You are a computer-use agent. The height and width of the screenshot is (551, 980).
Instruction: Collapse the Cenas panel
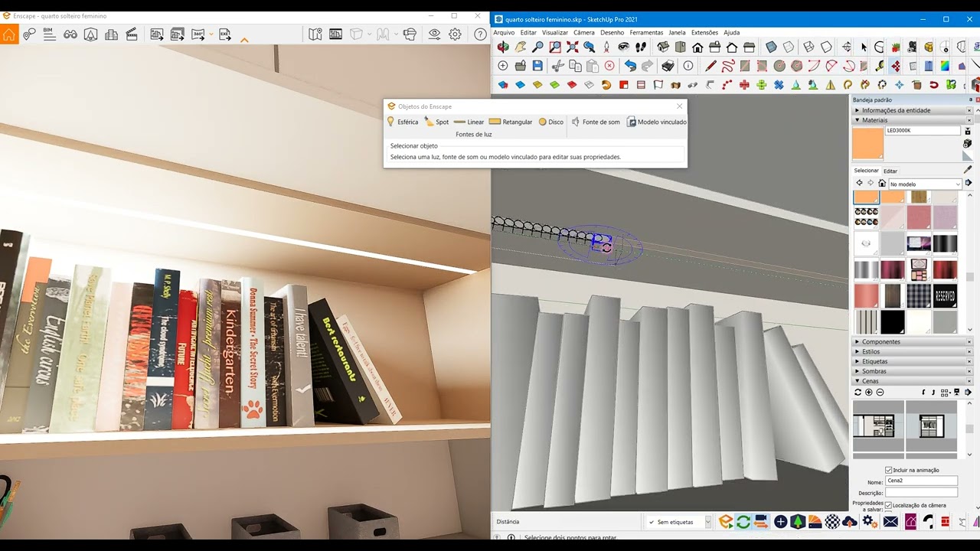point(911,381)
